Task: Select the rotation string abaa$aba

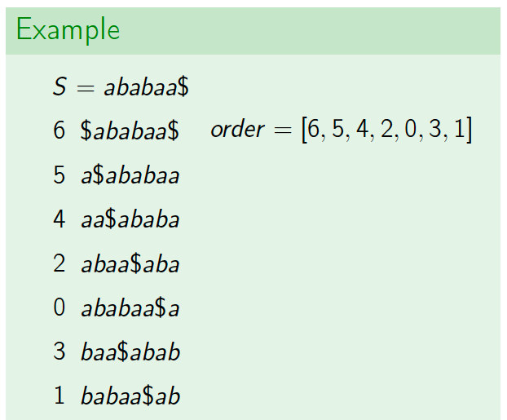Action: [x=130, y=263]
